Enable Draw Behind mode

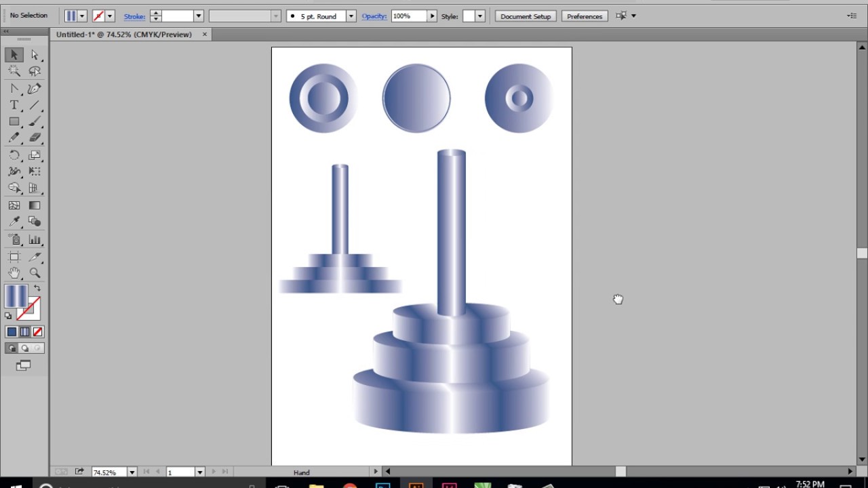click(x=24, y=348)
